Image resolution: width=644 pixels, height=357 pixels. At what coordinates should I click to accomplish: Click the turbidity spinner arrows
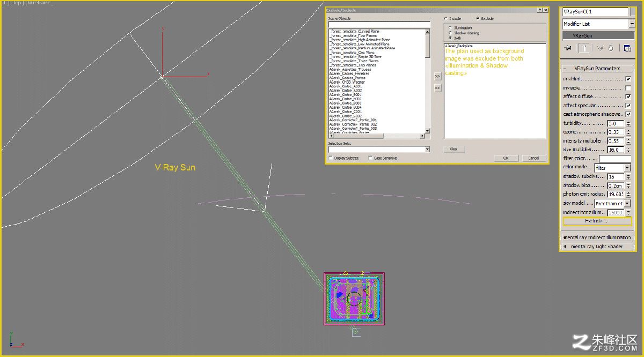[x=628, y=123]
